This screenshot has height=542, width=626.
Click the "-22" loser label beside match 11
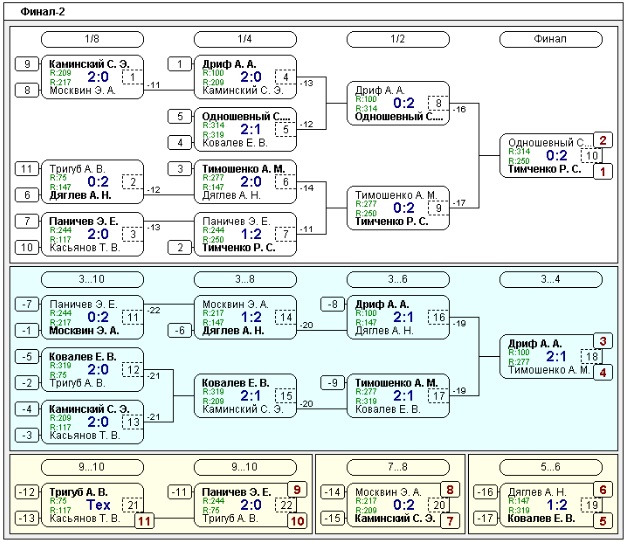coord(154,310)
